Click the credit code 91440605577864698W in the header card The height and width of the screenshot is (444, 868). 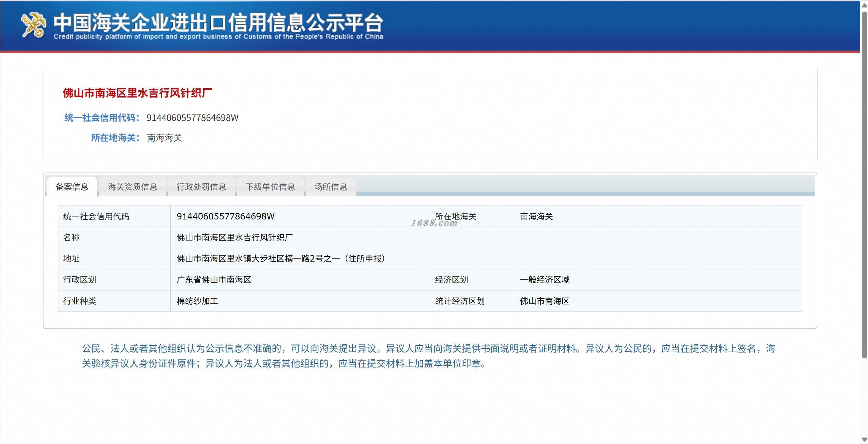192,118
